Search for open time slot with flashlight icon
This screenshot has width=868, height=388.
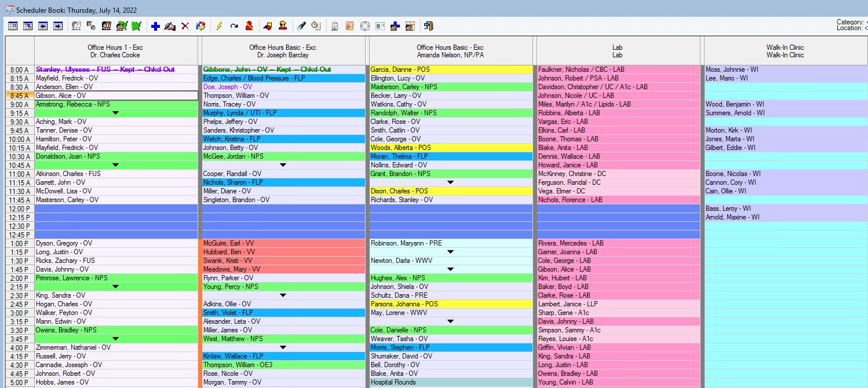tap(300, 25)
